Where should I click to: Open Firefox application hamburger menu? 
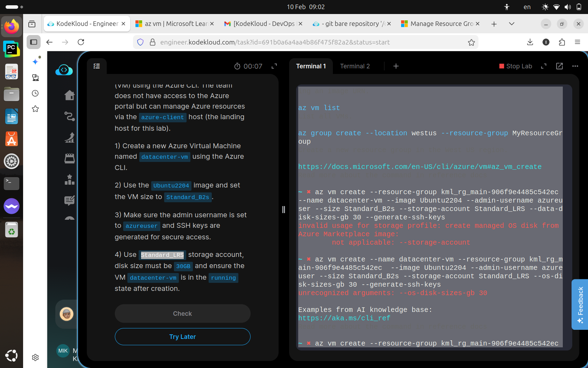tap(577, 42)
